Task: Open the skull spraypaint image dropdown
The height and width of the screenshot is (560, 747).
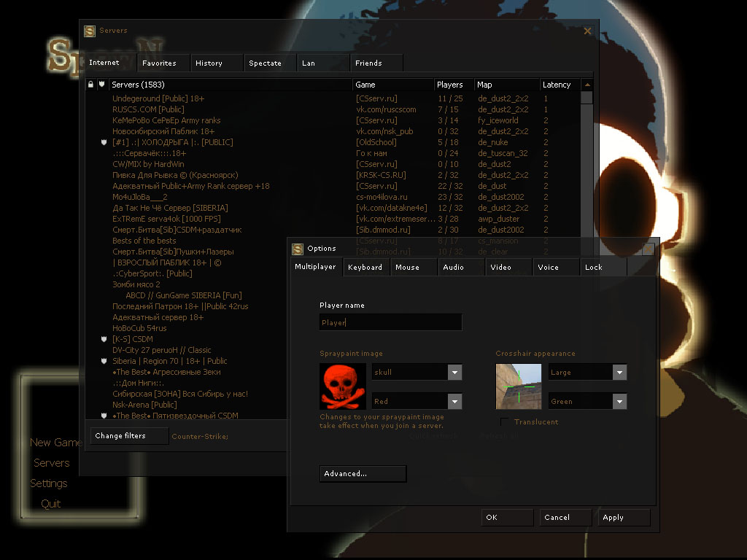Action: [x=455, y=373]
